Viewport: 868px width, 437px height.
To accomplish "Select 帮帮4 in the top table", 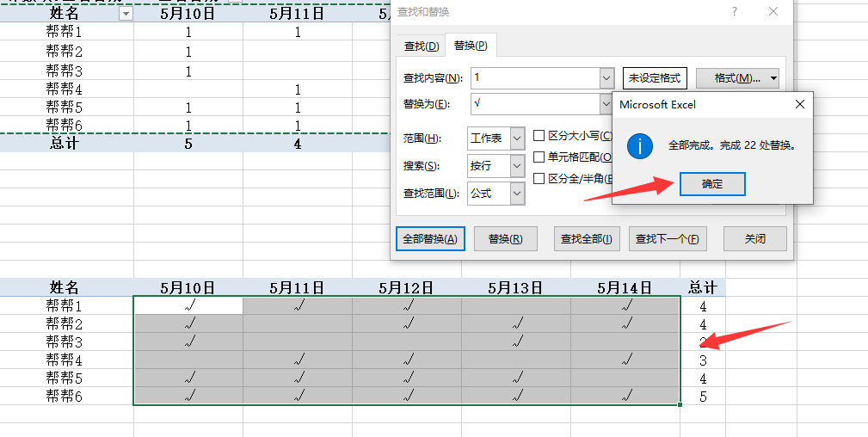I will [65, 89].
